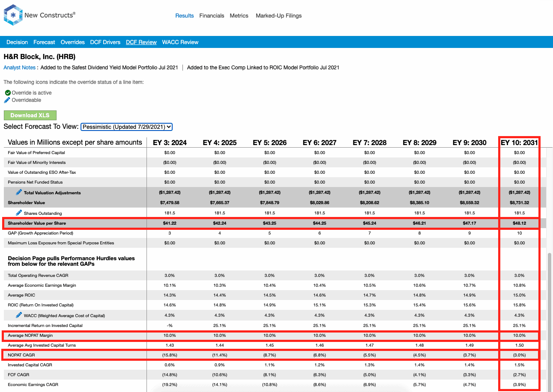Open the Marked-Up Filings tab
Screen dimensions: 553x392
[x=279, y=16]
